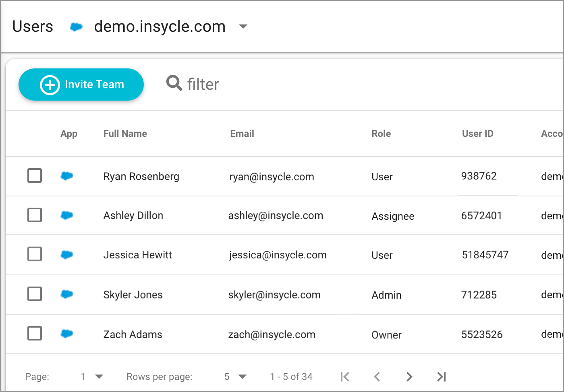Click the name Ryan Rosenberg

[x=141, y=176]
